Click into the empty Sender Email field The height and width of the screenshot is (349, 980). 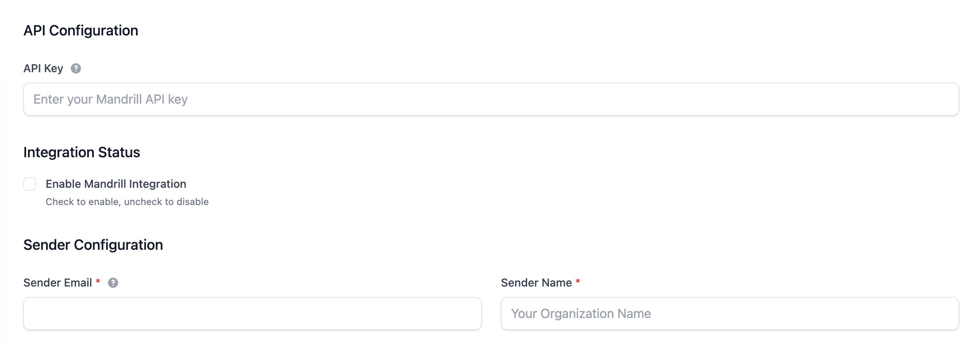(x=252, y=314)
